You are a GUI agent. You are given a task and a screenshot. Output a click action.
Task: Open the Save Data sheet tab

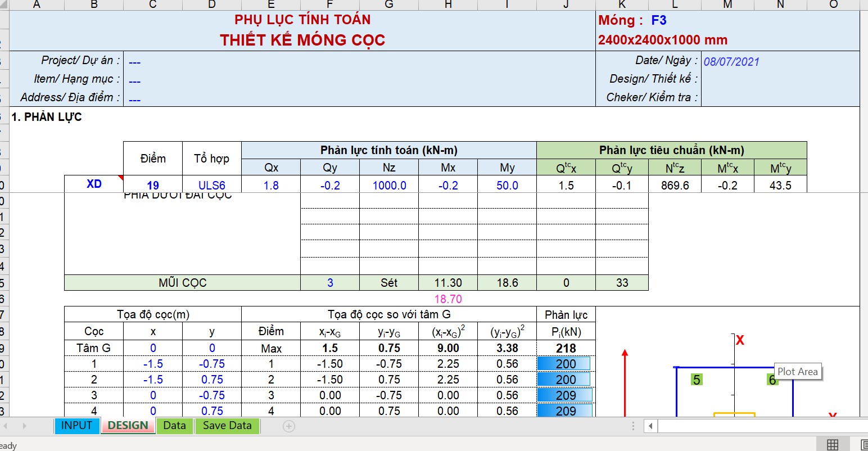[227, 426]
